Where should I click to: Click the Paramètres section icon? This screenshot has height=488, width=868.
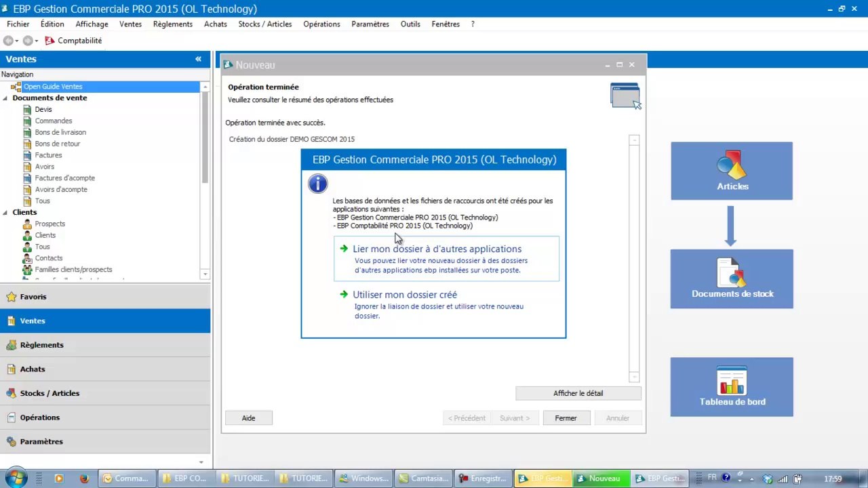(x=11, y=442)
